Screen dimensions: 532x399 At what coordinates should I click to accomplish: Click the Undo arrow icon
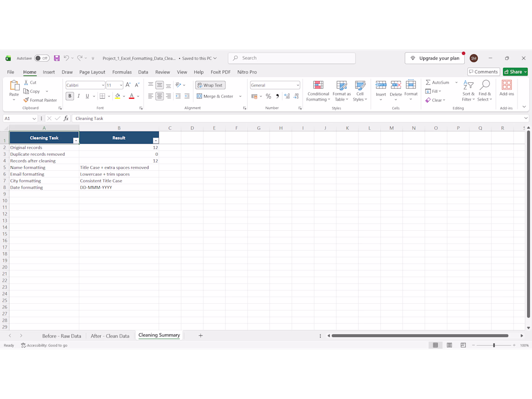66,58
